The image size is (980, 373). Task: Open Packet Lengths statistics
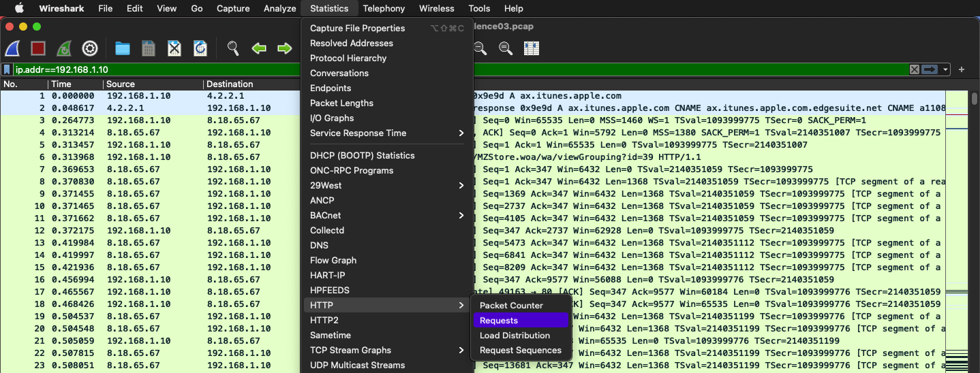(x=387, y=103)
